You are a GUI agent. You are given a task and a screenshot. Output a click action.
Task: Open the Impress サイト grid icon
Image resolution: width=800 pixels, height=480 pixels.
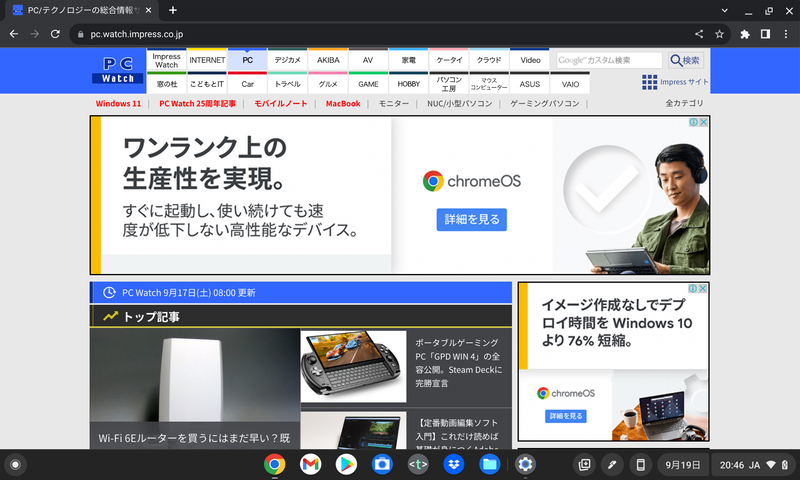click(649, 82)
